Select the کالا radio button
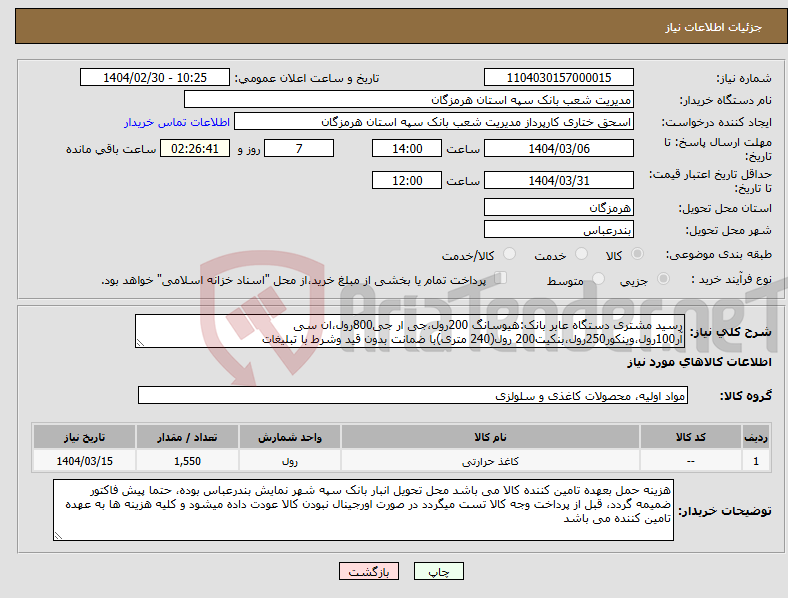The image size is (788, 598). (x=637, y=254)
